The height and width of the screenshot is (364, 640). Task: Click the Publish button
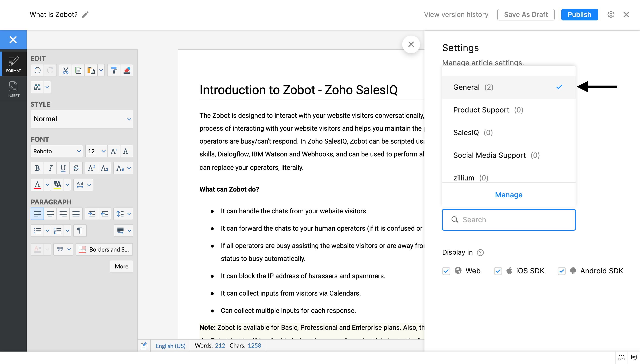click(579, 14)
